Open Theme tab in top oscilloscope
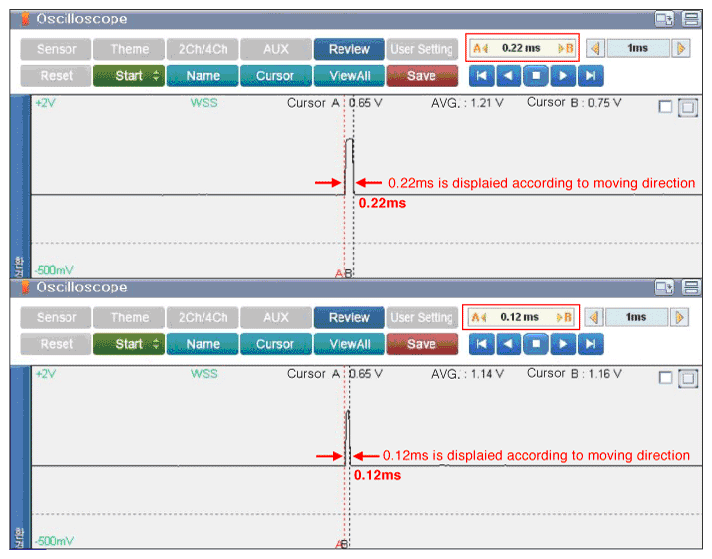This screenshot has width=712, height=559. click(129, 49)
